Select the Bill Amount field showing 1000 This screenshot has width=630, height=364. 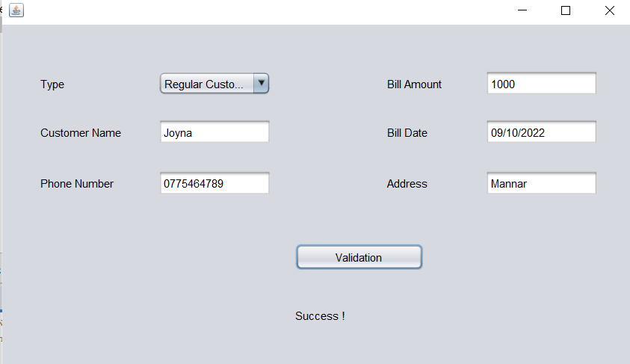[x=542, y=84]
